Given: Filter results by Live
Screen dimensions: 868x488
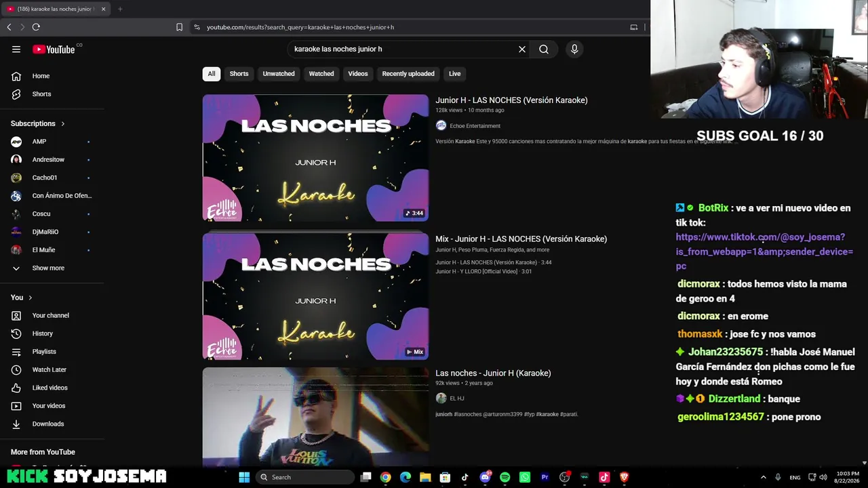Looking at the screenshot, I should 454,74.
